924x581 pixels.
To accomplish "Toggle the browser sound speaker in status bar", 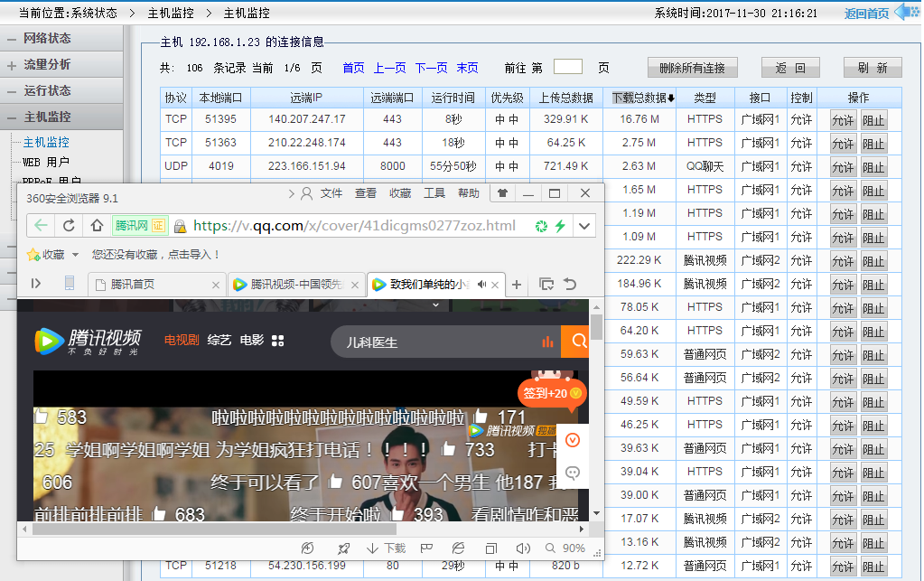I will coord(523,548).
